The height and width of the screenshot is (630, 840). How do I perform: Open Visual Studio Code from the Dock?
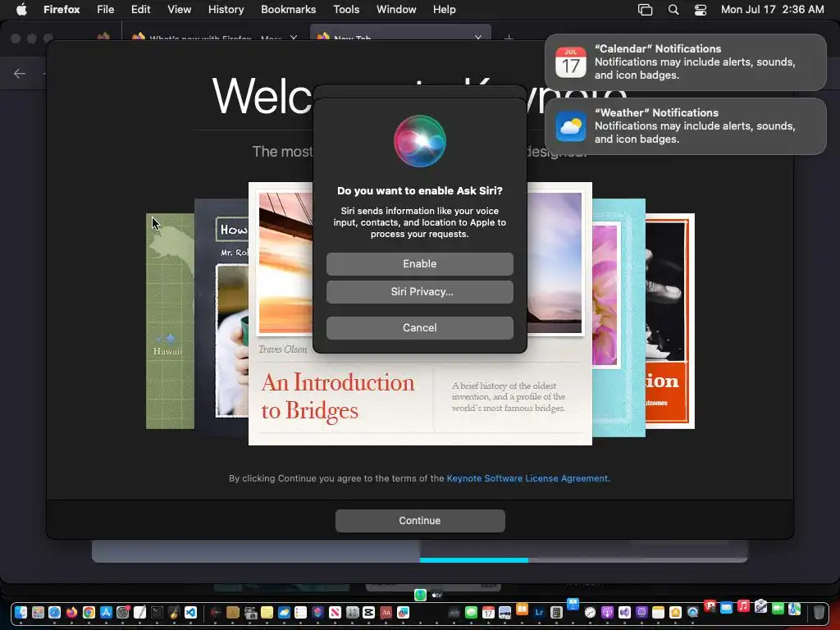pyautogui.click(x=190, y=612)
